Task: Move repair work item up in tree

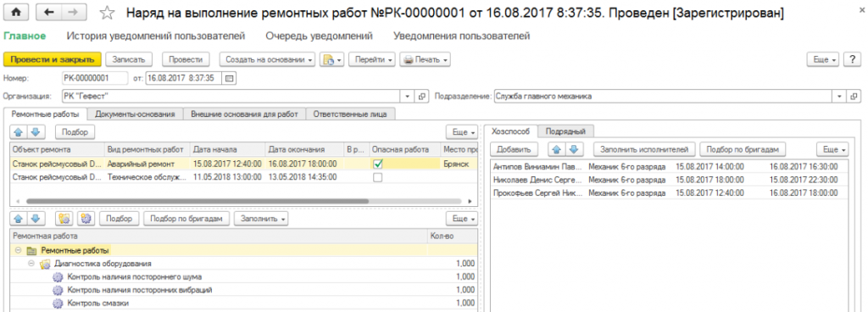Action: [x=19, y=219]
